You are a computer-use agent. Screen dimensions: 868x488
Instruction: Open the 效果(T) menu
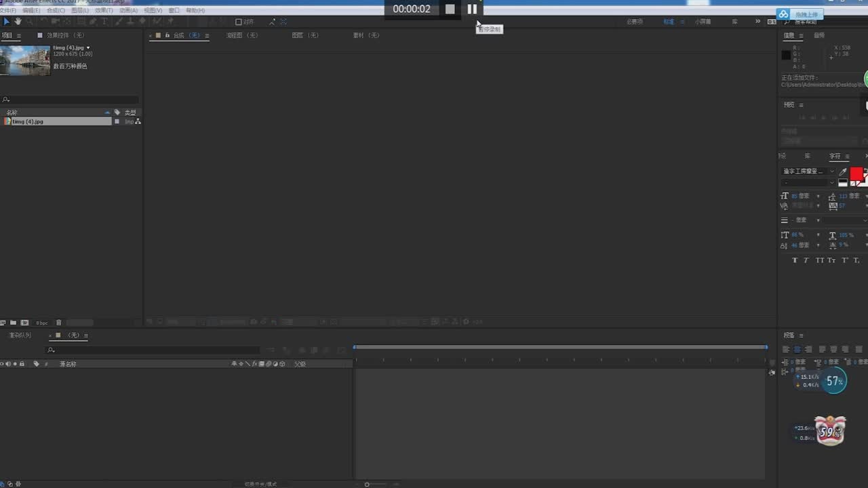pyautogui.click(x=104, y=10)
